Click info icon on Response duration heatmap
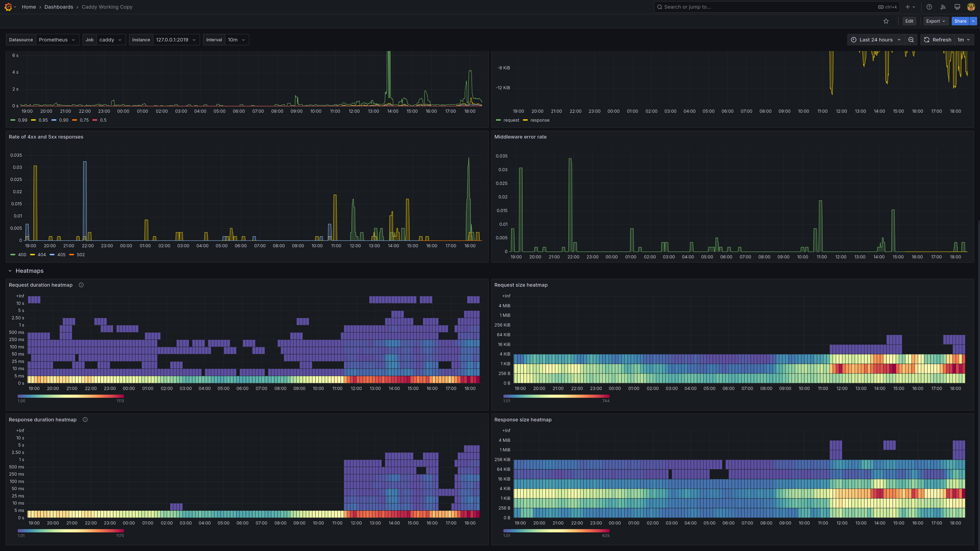Screen dimensions: 980x551 [x=85, y=419]
